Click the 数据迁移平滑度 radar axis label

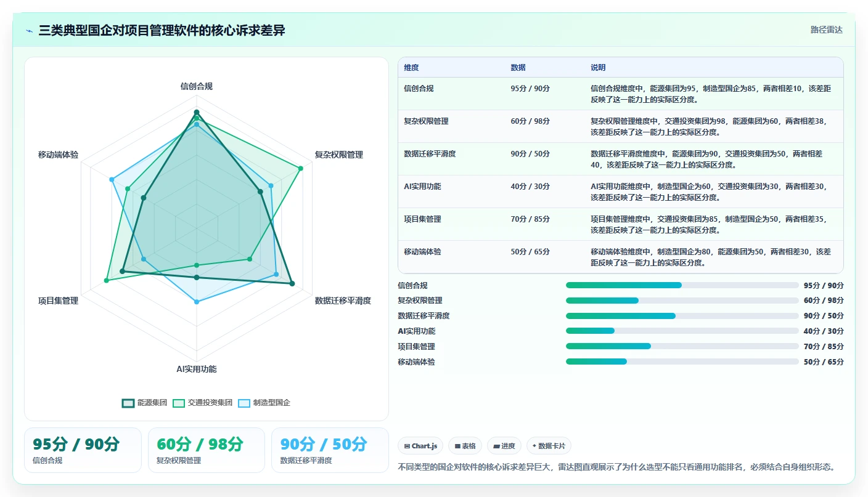[343, 301]
